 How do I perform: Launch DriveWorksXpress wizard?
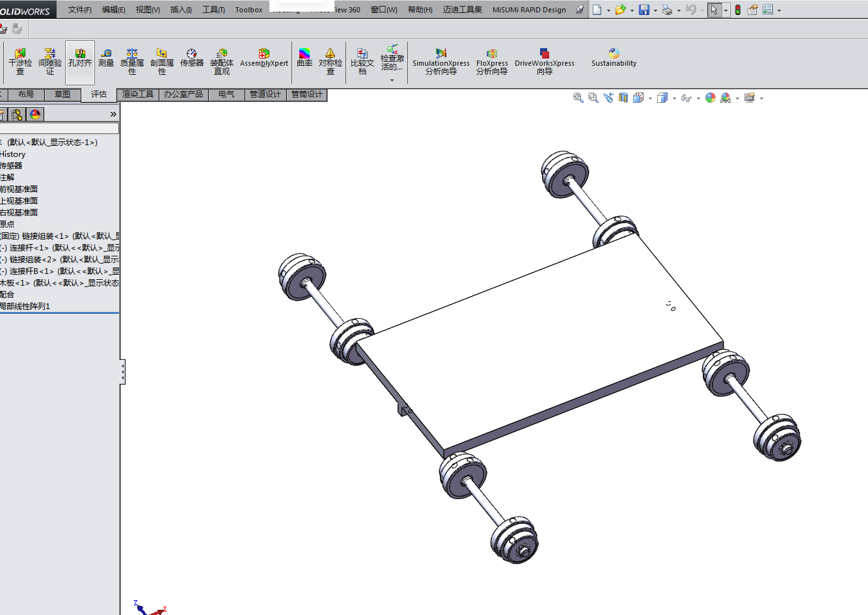tap(545, 62)
